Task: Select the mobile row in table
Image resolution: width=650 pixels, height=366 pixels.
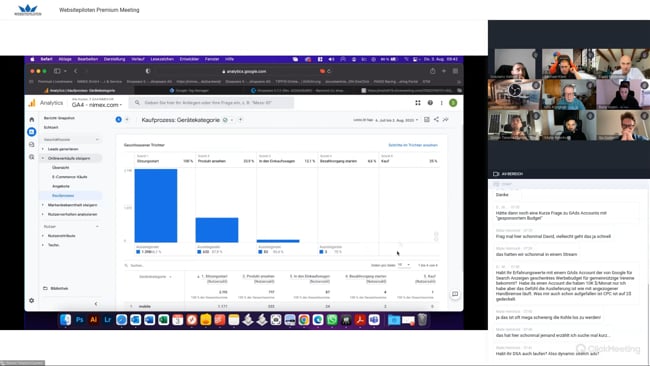Action: [x=282, y=306]
